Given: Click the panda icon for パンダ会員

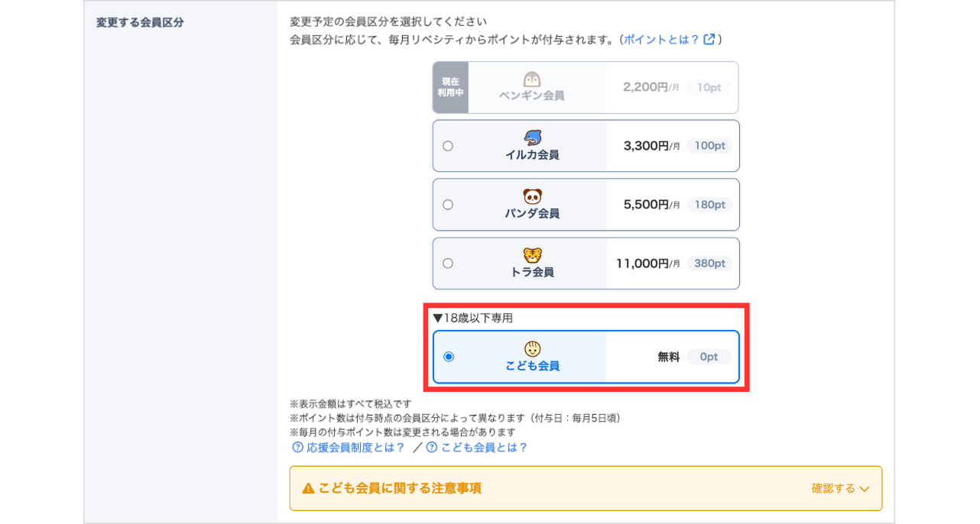Looking at the screenshot, I should point(533,196).
